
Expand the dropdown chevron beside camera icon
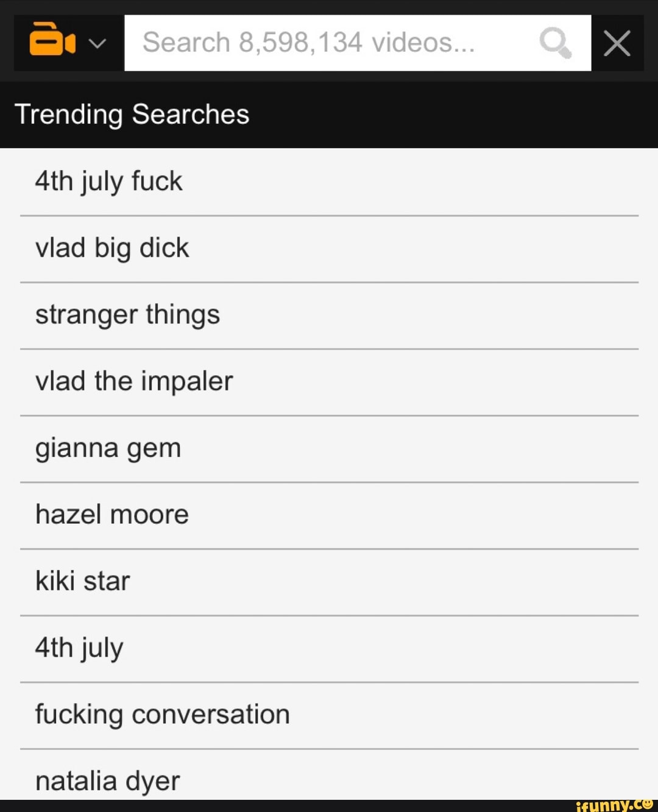point(97,43)
